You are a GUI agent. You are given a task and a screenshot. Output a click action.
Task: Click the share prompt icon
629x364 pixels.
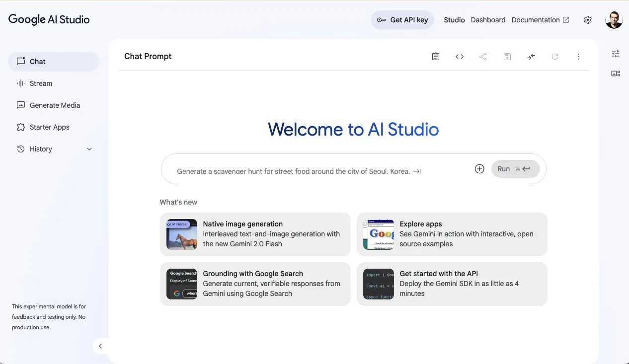click(x=483, y=57)
